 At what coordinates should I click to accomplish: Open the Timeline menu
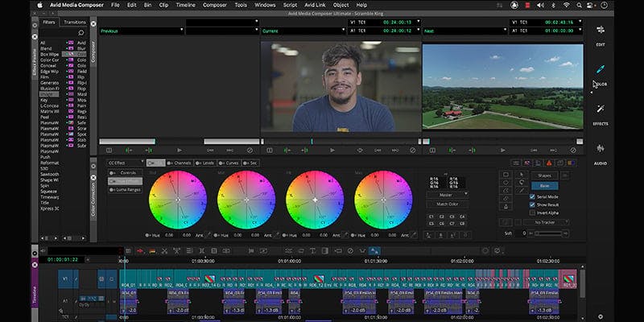(x=185, y=6)
